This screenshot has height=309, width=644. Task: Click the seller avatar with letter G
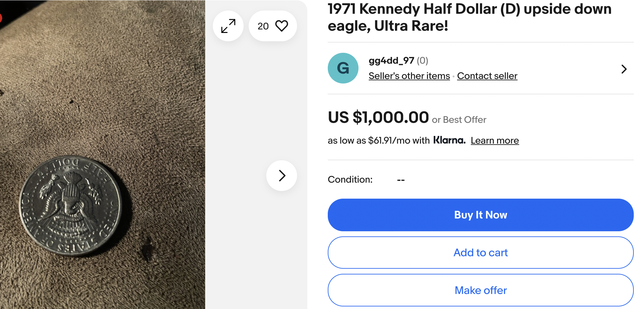pos(343,68)
